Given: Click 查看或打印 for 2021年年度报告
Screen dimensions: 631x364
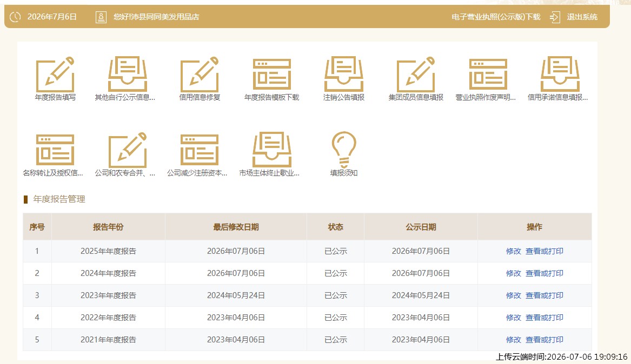Looking at the screenshot, I should pyautogui.click(x=544, y=340).
